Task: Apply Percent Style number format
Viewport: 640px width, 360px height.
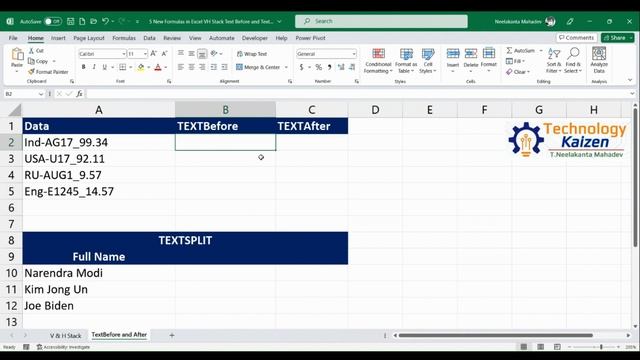Action: tap(319, 67)
